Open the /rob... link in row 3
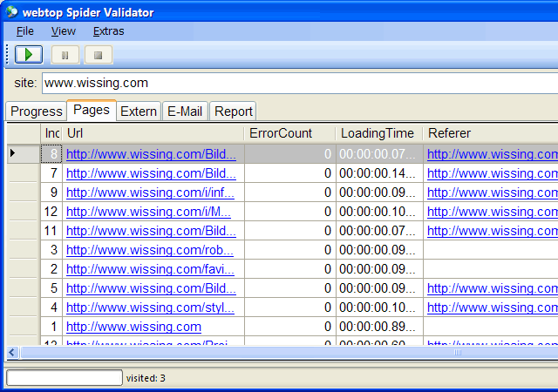 150,250
